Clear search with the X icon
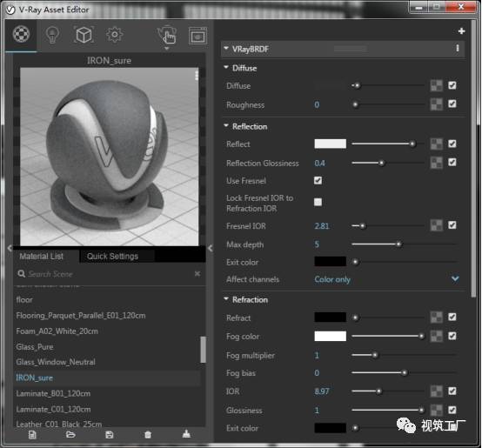The width and height of the screenshot is (482, 448). point(197,273)
